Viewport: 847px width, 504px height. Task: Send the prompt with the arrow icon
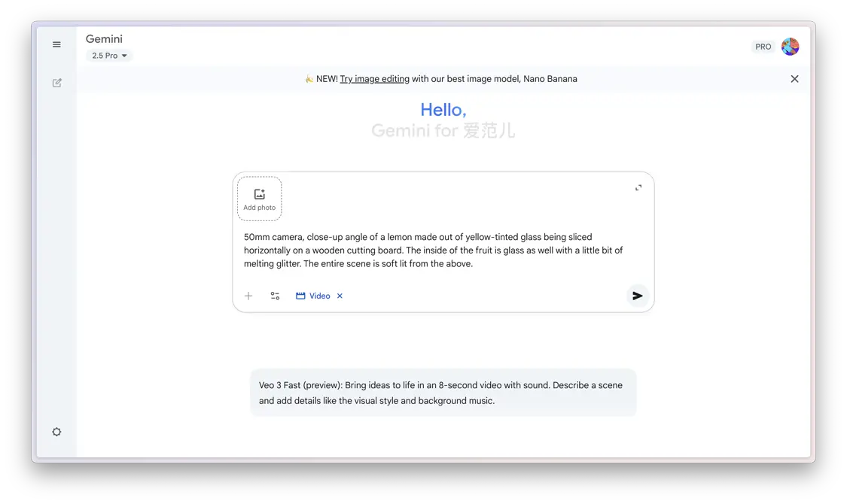[637, 296]
